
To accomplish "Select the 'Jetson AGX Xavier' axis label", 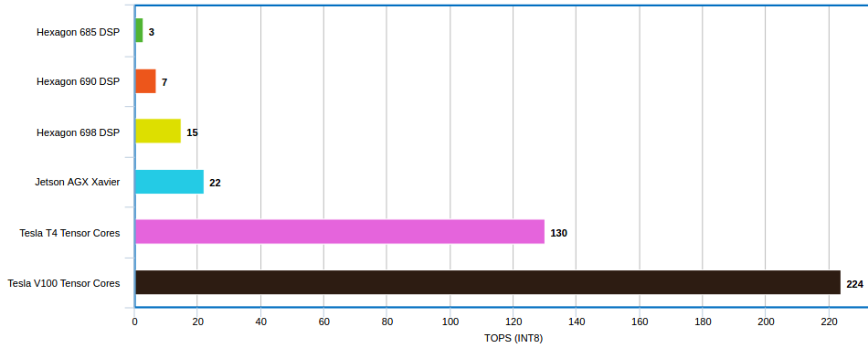I will pos(78,182).
